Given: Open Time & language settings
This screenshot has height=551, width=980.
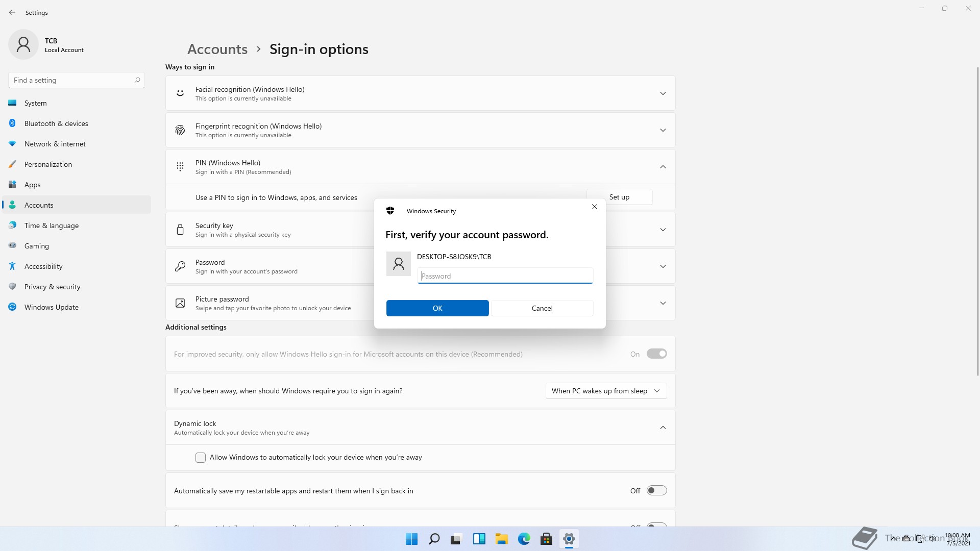Looking at the screenshot, I should (77, 226).
